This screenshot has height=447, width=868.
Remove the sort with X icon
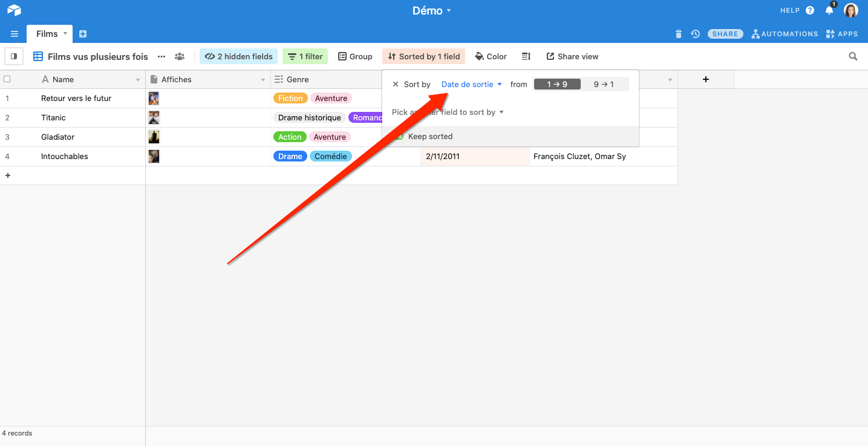click(x=396, y=84)
